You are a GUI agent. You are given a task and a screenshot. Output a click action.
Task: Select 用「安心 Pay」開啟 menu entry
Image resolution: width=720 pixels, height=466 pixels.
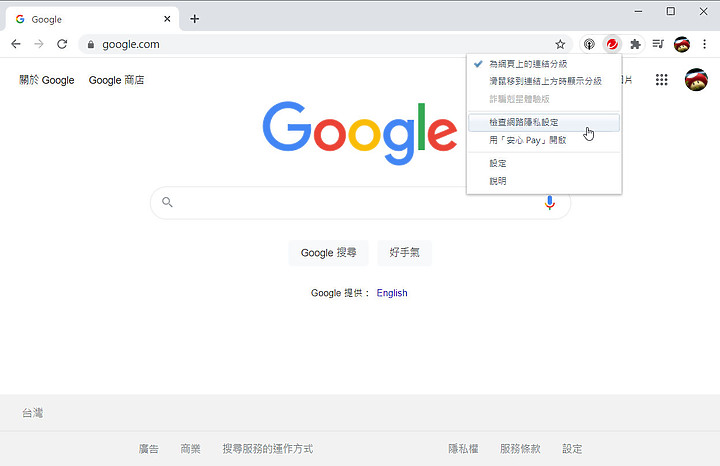[x=544, y=140]
